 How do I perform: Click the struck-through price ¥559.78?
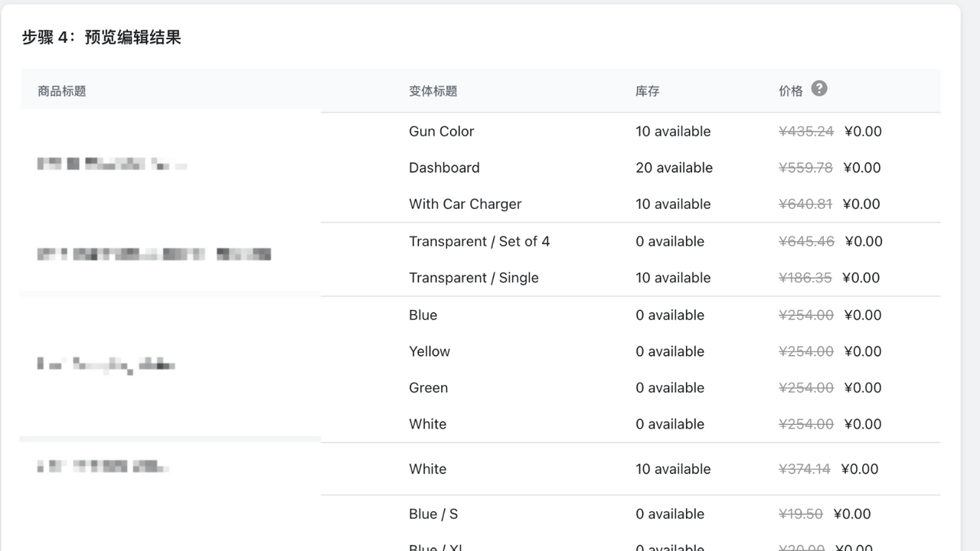coord(805,168)
